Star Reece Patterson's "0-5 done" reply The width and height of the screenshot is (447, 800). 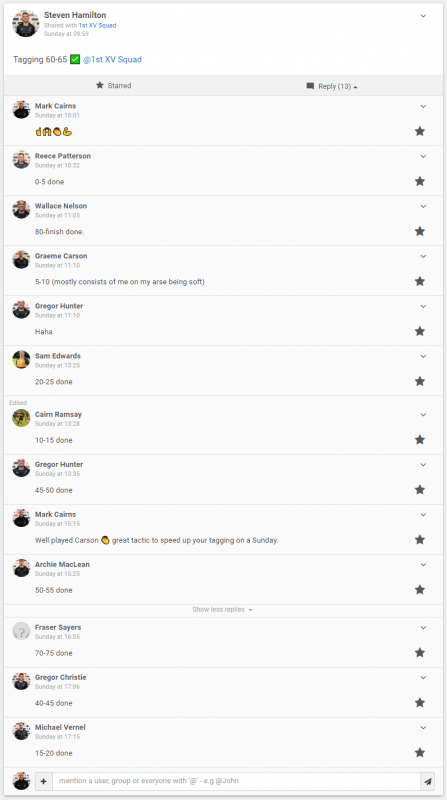click(419, 181)
